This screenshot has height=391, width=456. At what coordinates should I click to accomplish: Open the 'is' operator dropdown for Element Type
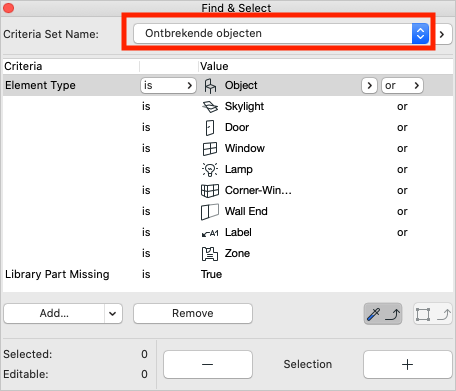click(168, 86)
